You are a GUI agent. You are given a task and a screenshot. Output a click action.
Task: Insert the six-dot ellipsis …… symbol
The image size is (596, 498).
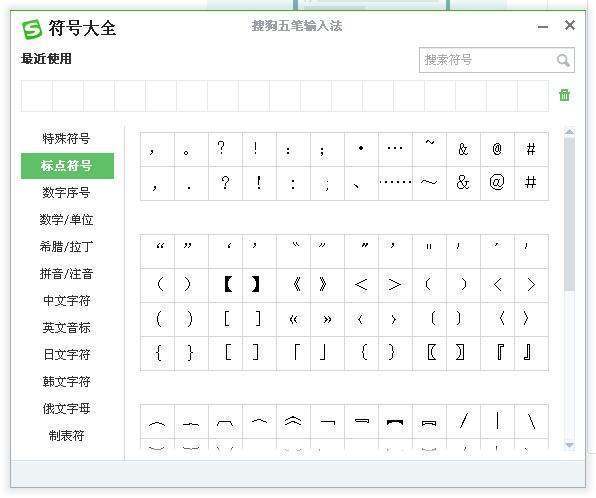(395, 183)
